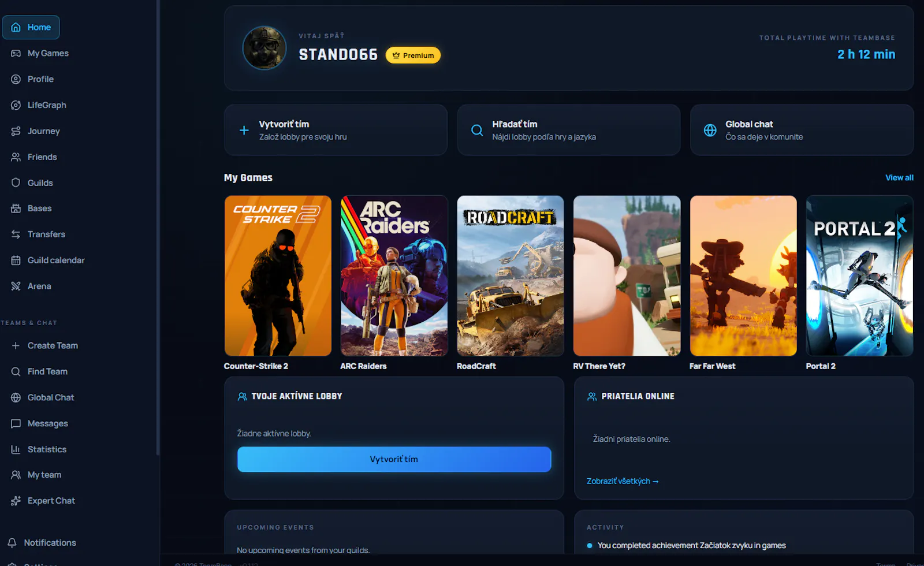Open the Friends menu label
Image resolution: width=924 pixels, height=566 pixels.
pyautogui.click(x=42, y=157)
